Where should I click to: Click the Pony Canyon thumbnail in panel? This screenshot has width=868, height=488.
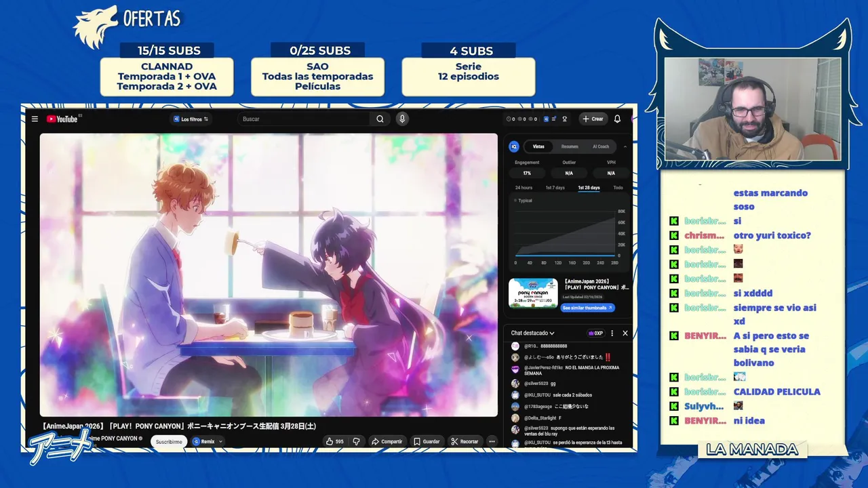(533, 293)
